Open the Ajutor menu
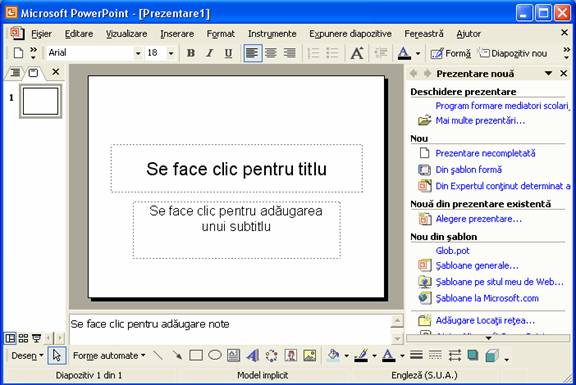This screenshot has height=385, width=576. 468,34
